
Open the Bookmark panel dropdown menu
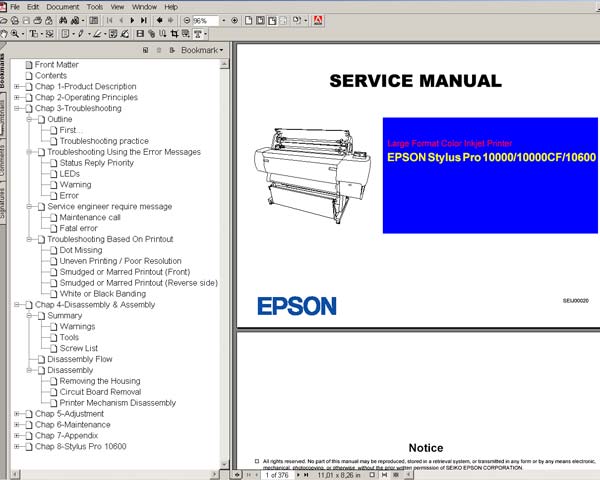(x=202, y=50)
